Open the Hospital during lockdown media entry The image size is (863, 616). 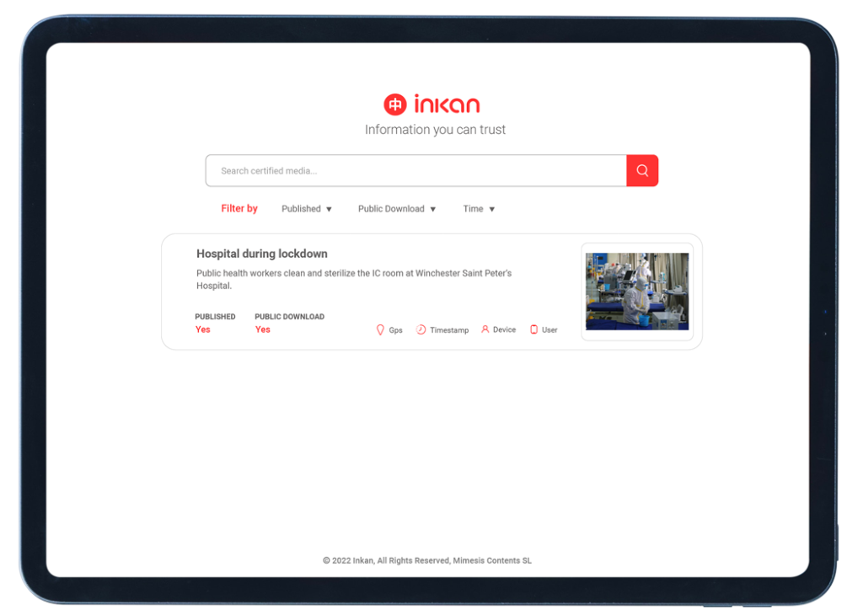[261, 254]
